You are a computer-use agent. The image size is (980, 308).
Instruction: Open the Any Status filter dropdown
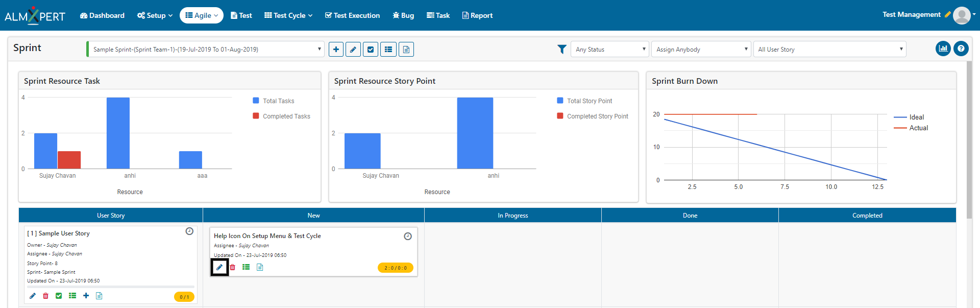pos(610,50)
